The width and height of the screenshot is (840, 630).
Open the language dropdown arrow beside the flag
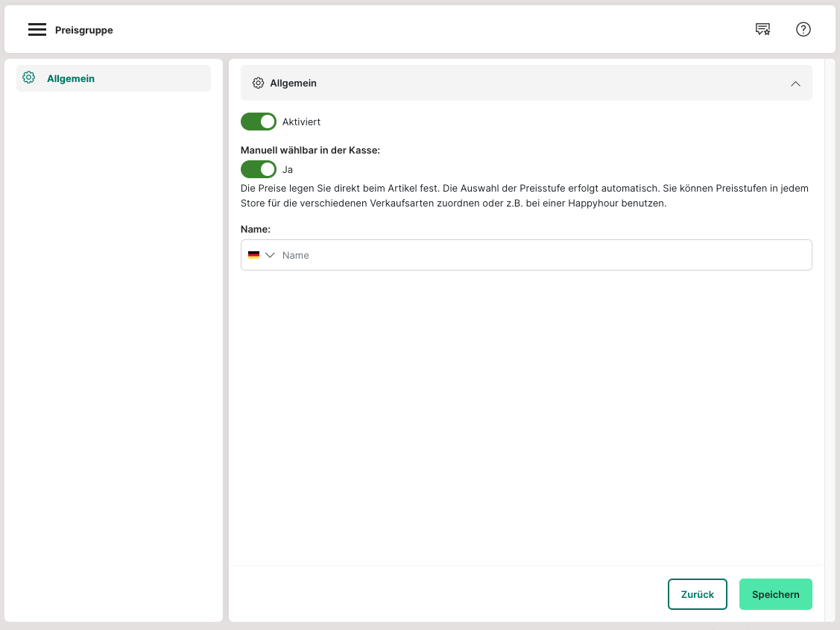click(270, 255)
